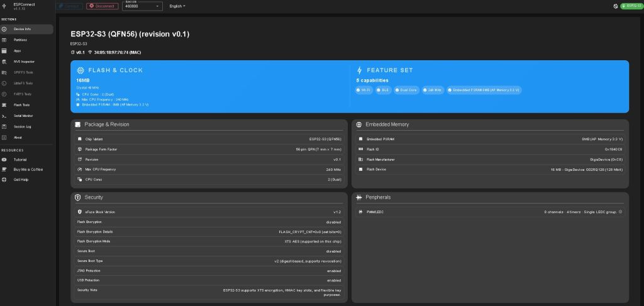Open the NVS Inspector icon
The width and height of the screenshot is (644, 306).
pyautogui.click(x=4, y=62)
